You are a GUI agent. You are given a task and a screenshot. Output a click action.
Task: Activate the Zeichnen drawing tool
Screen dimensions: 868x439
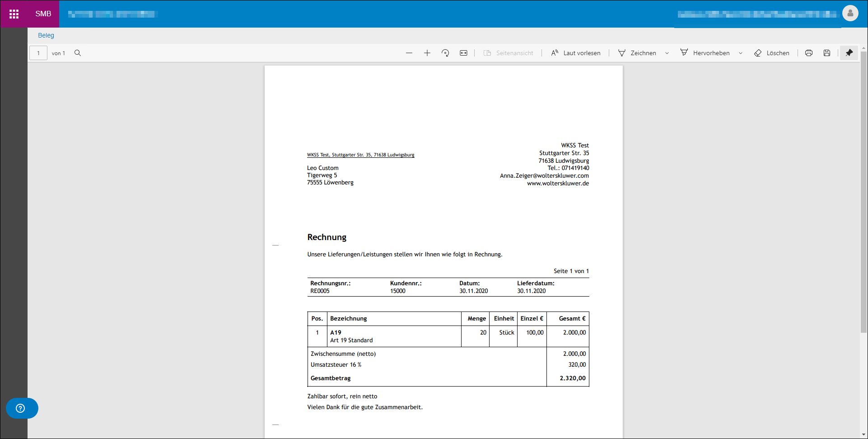[x=637, y=53]
